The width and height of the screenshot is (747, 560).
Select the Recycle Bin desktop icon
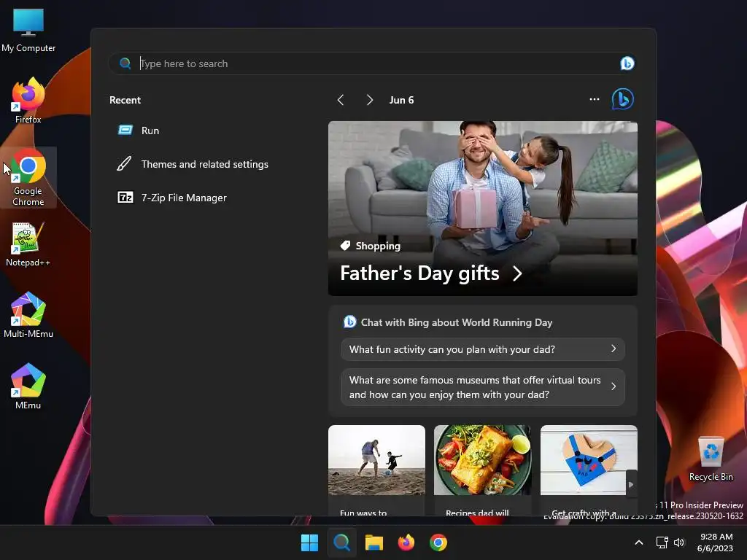point(711,459)
